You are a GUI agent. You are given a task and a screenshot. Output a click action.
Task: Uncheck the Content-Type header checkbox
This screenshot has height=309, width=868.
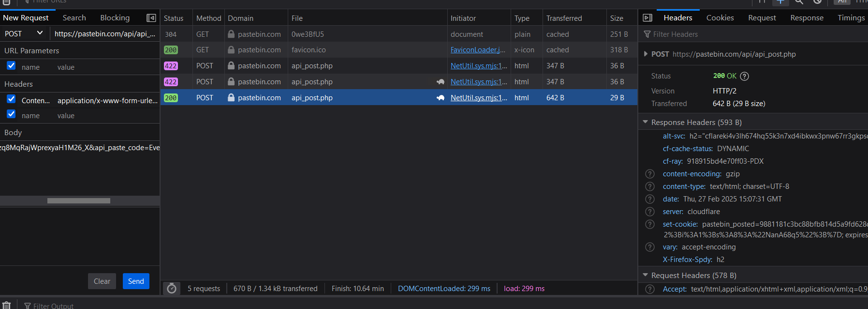11,99
